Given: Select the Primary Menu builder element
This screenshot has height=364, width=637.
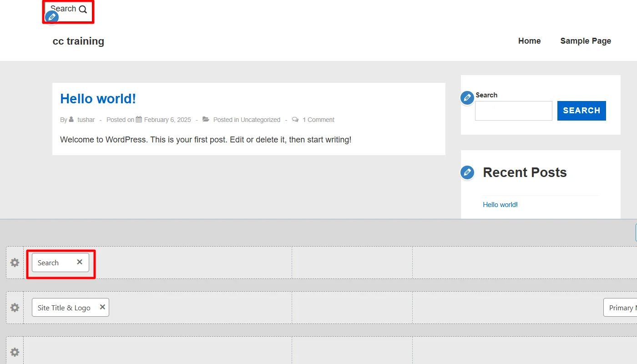Looking at the screenshot, I should pos(620,308).
